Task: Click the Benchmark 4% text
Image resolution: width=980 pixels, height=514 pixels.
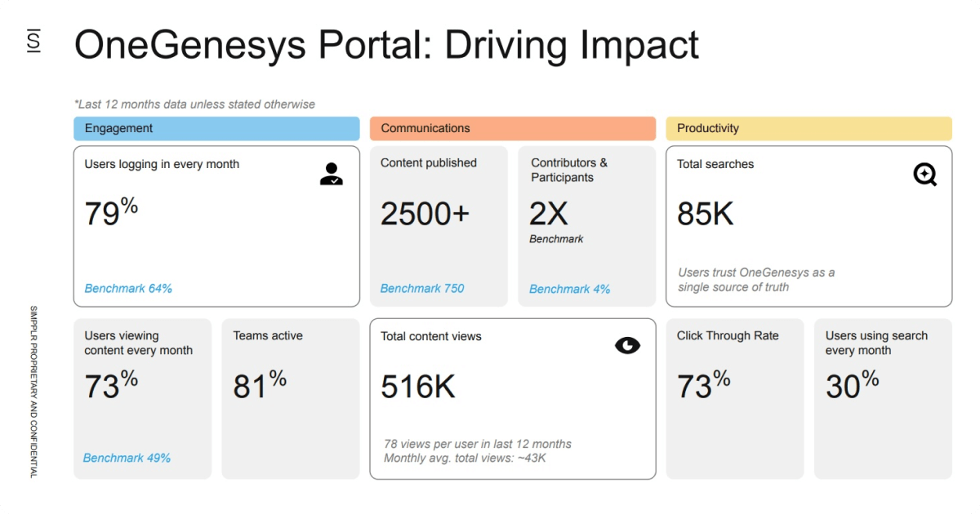Action: (569, 289)
